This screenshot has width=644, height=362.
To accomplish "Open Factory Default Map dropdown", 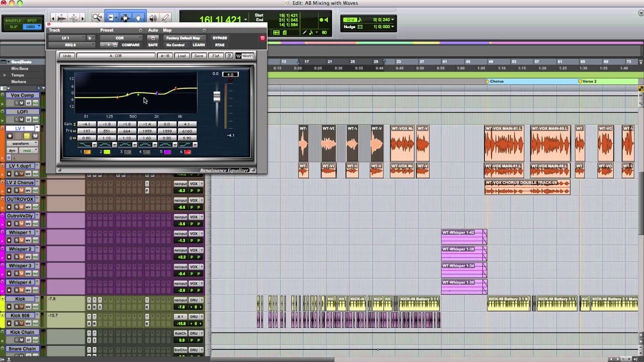I will 185,38.
